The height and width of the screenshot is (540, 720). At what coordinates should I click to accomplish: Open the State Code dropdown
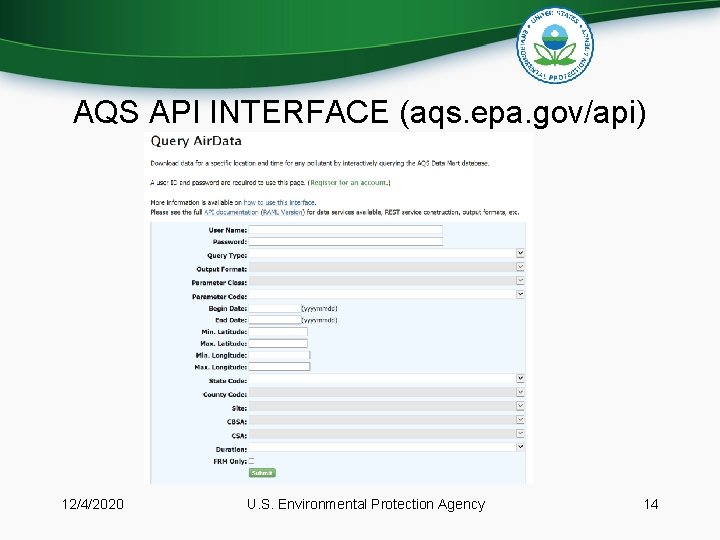click(x=387, y=379)
